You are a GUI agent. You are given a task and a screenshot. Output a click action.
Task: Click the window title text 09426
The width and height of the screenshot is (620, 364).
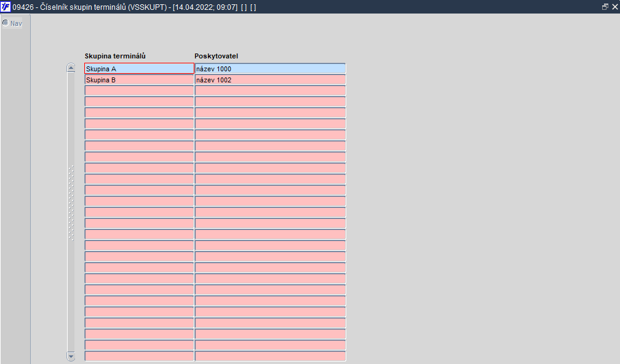click(23, 7)
